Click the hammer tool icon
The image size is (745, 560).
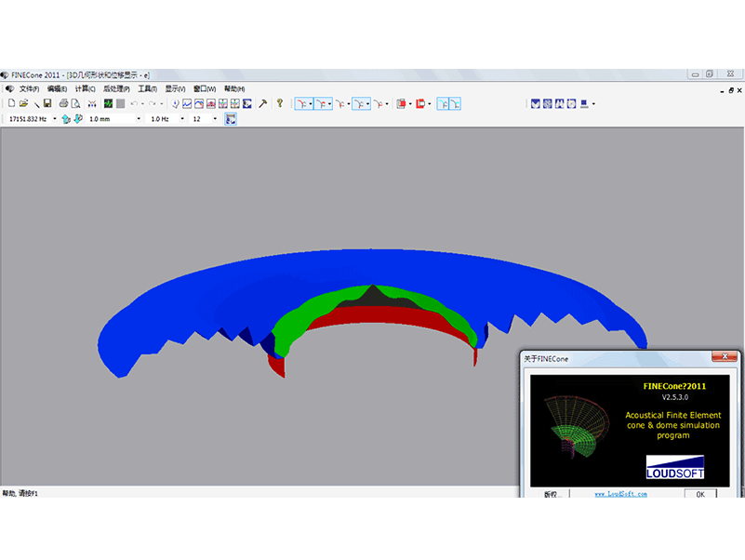(262, 103)
